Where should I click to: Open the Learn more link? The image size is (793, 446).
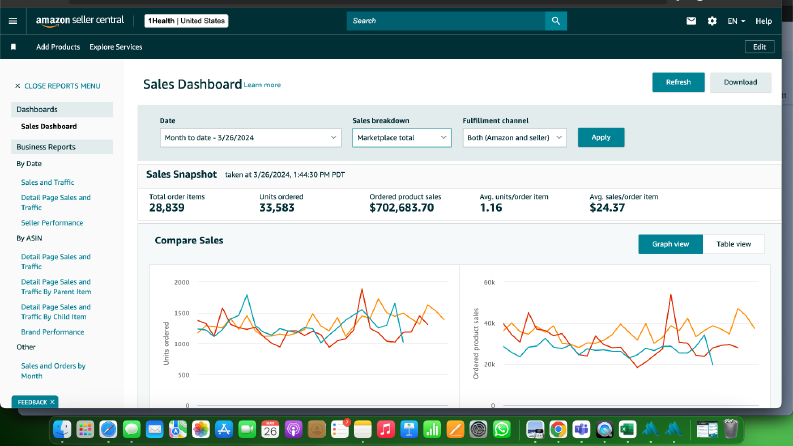click(262, 85)
